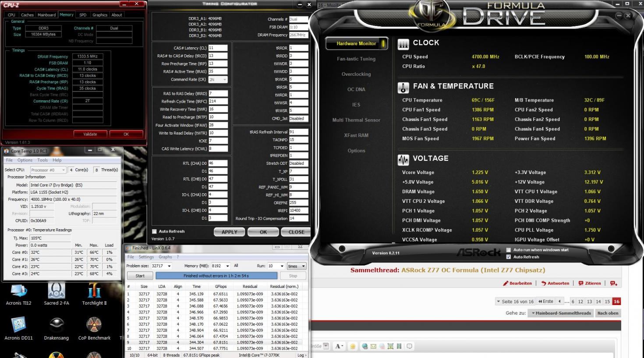Open LinX 'times' unit dropdown

click(x=297, y=266)
